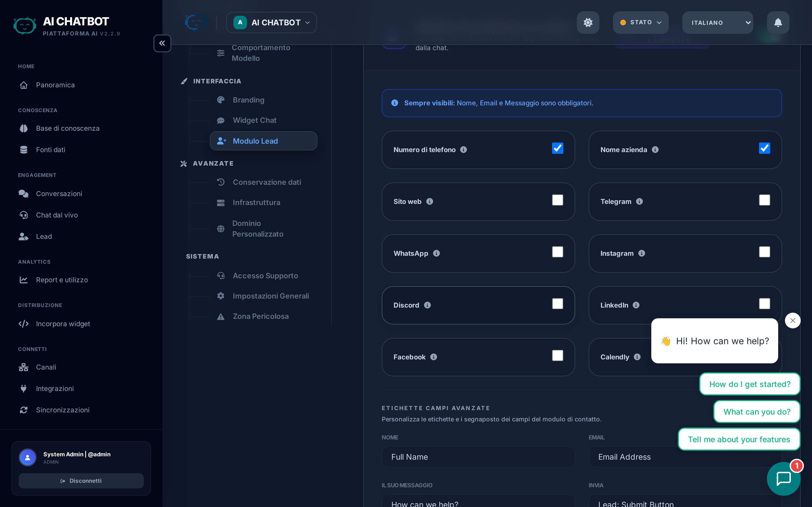
Task: Click the notification bell icon
Action: pyautogui.click(x=778, y=23)
